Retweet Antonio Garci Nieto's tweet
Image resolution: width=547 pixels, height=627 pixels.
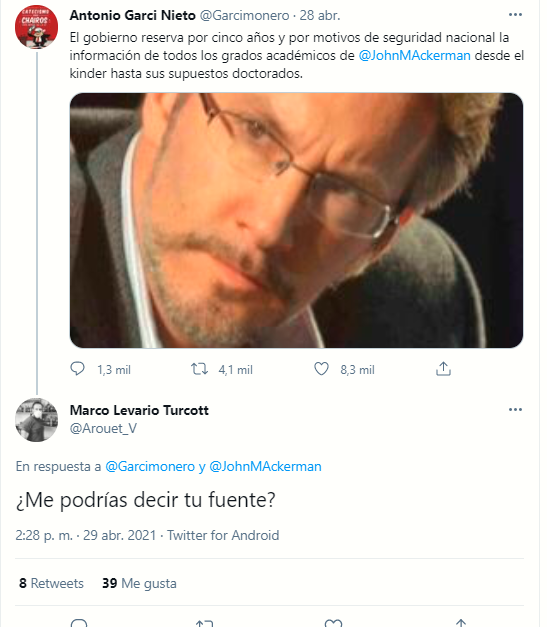click(x=199, y=369)
